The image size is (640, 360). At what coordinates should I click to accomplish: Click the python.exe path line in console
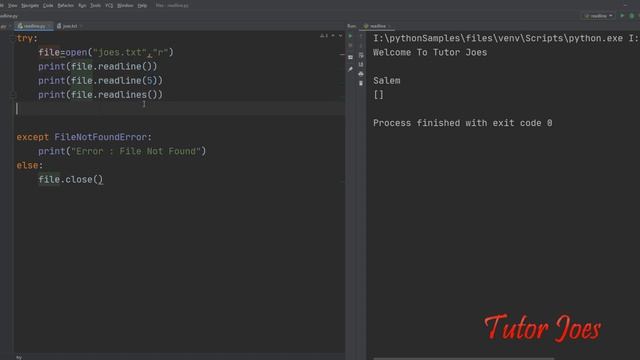click(x=505, y=38)
